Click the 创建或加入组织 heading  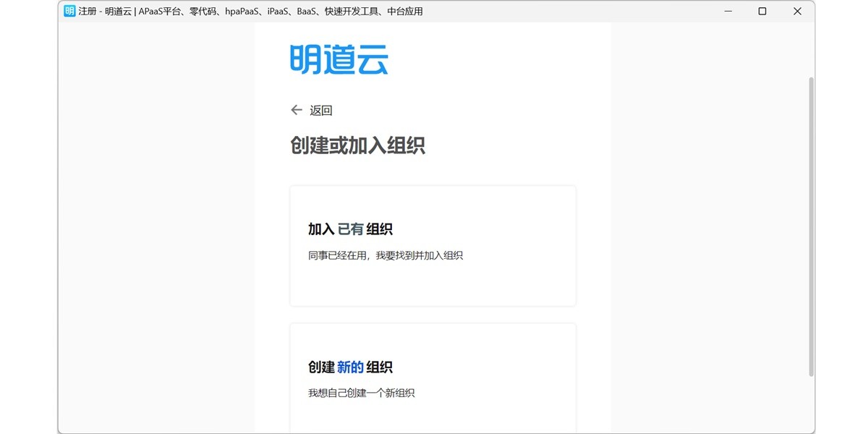357,145
